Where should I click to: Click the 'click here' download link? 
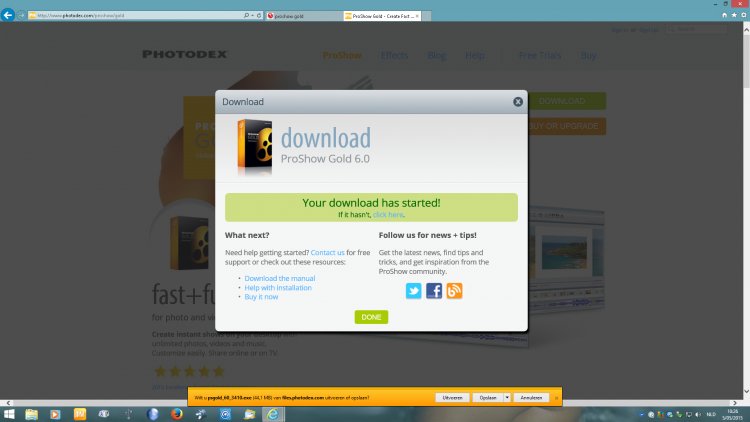tap(388, 215)
